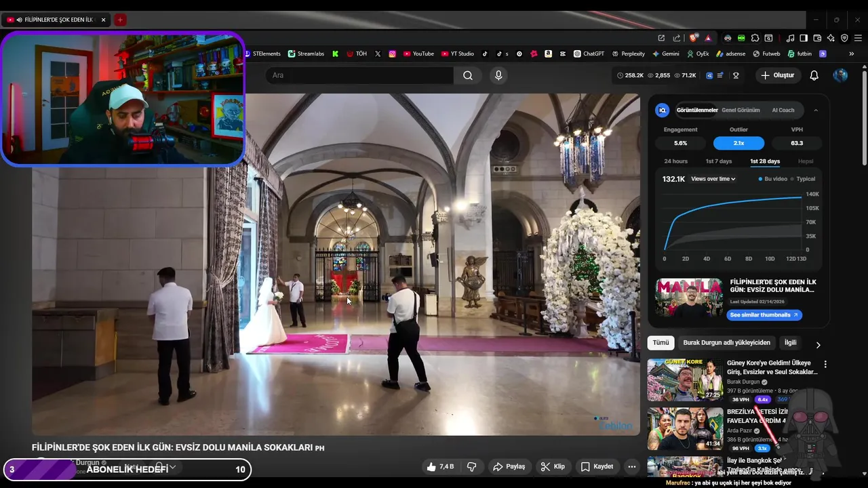The image size is (868, 488).
Task: Click the Engagement 5.6% value
Action: (680, 143)
